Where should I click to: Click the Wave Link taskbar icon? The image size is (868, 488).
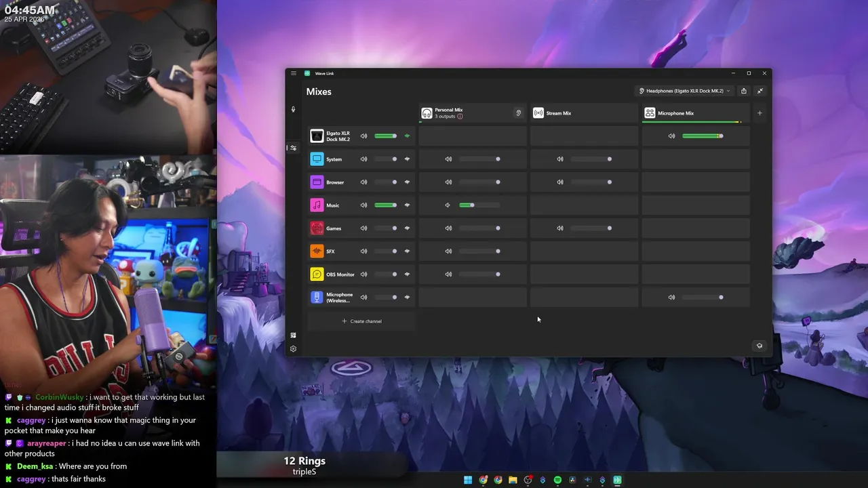pyautogui.click(x=617, y=480)
